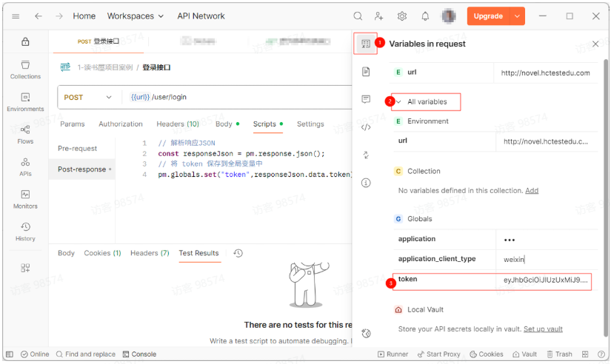Open the documentation icon in right sidebar

point(366,72)
